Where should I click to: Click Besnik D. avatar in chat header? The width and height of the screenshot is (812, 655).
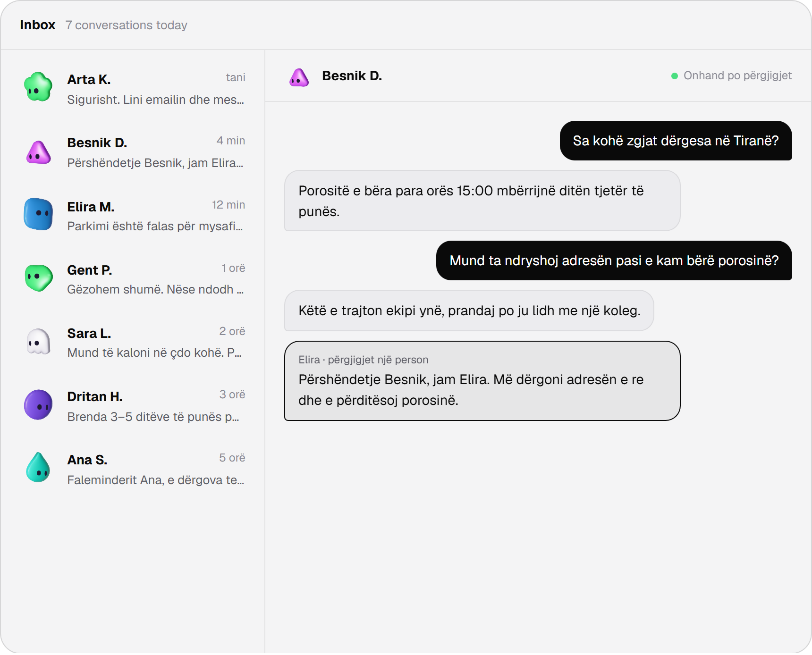click(x=299, y=77)
